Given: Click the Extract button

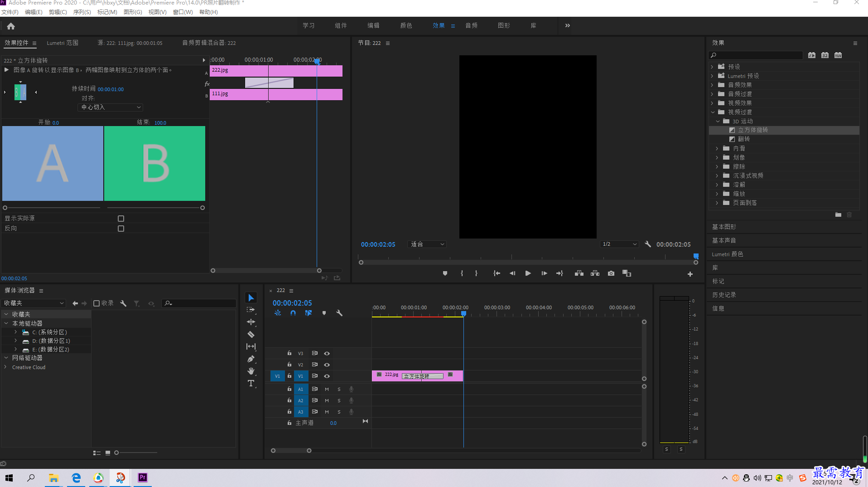Looking at the screenshot, I should pyautogui.click(x=595, y=273).
